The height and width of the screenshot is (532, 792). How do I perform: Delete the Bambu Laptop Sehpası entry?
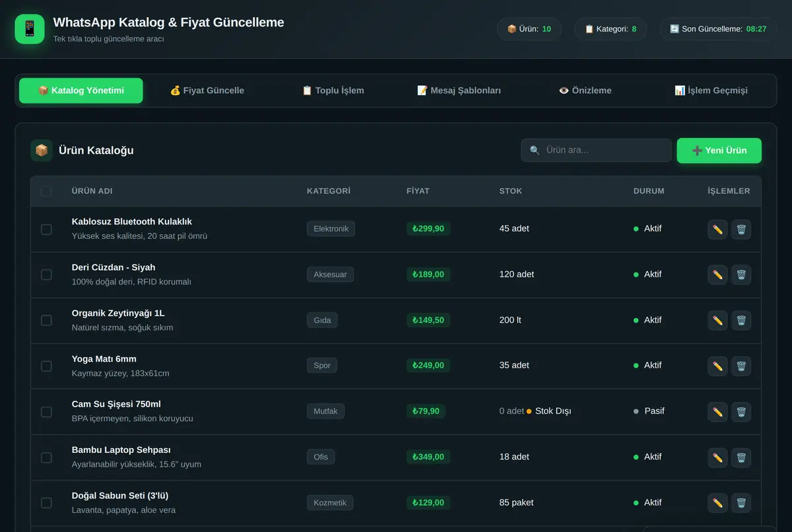(741, 457)
